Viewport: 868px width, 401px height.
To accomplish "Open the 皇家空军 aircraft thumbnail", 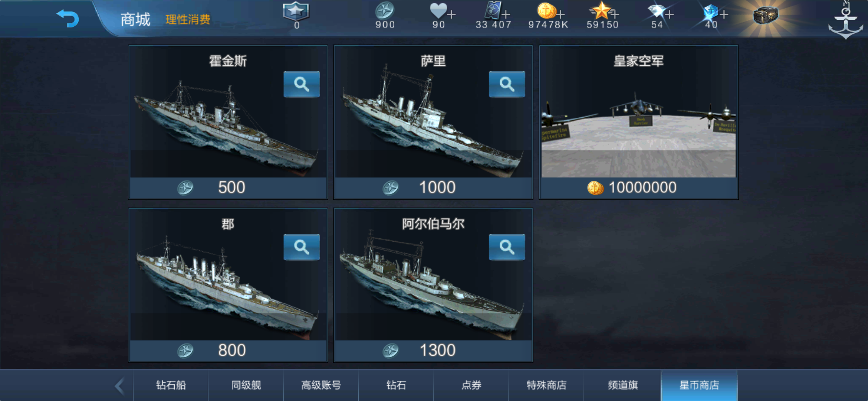I will click(638, 126).
